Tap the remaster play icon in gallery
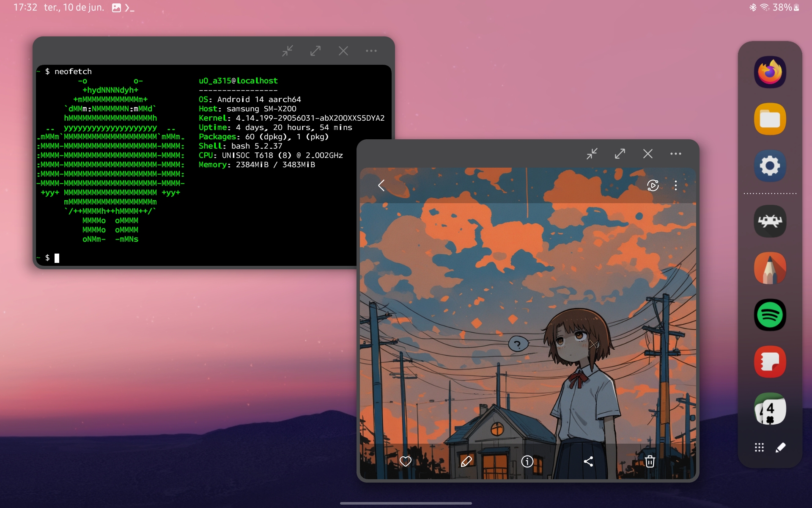This screenshot has width=812, height=508. [x=653, y=185]
